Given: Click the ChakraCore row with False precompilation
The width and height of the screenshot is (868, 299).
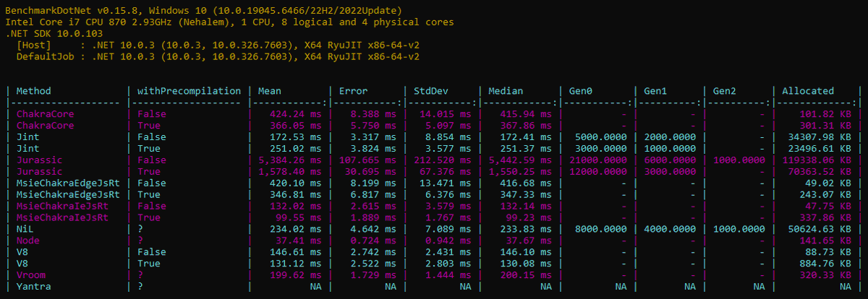Looking at the screenshot, I should pos(434,114).
